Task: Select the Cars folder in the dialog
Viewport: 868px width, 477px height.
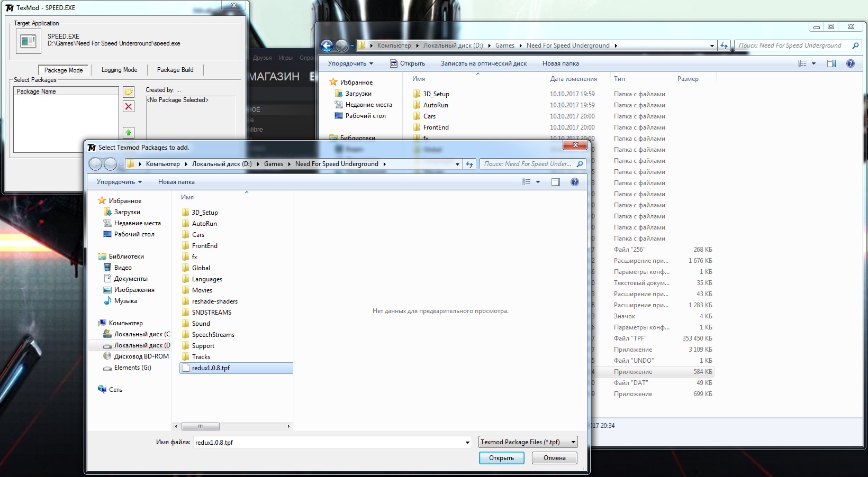Action: (x=198, y=235)
